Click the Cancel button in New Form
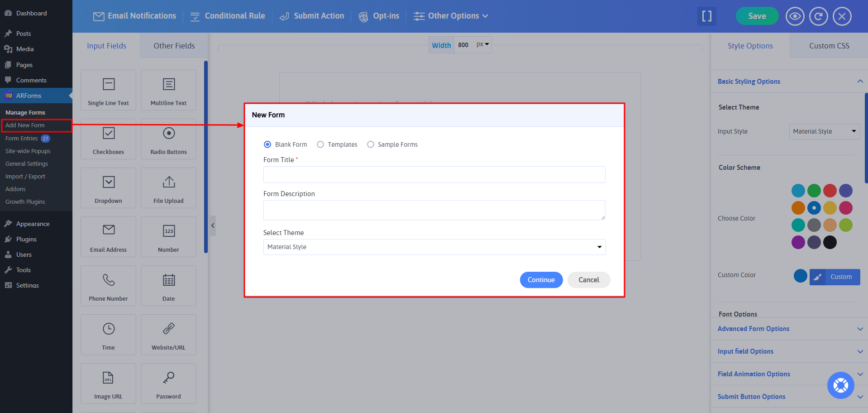This screenshot has width=868, height=413. pyautogui.click(x=588, y=280)
